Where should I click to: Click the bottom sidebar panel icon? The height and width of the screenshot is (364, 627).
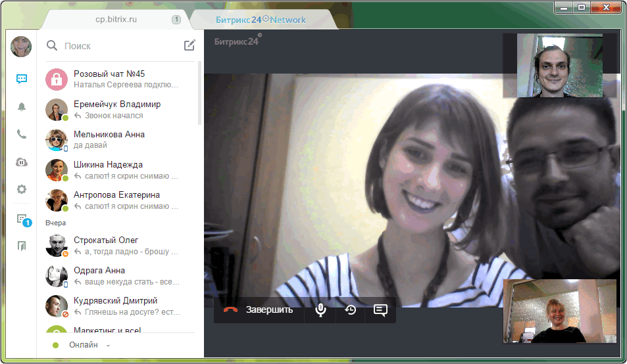tap(22, 246)
